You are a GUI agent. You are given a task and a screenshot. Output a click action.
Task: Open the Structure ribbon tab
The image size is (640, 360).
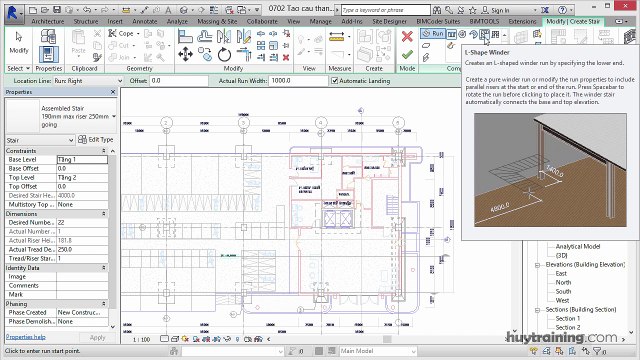coord(86,21)
